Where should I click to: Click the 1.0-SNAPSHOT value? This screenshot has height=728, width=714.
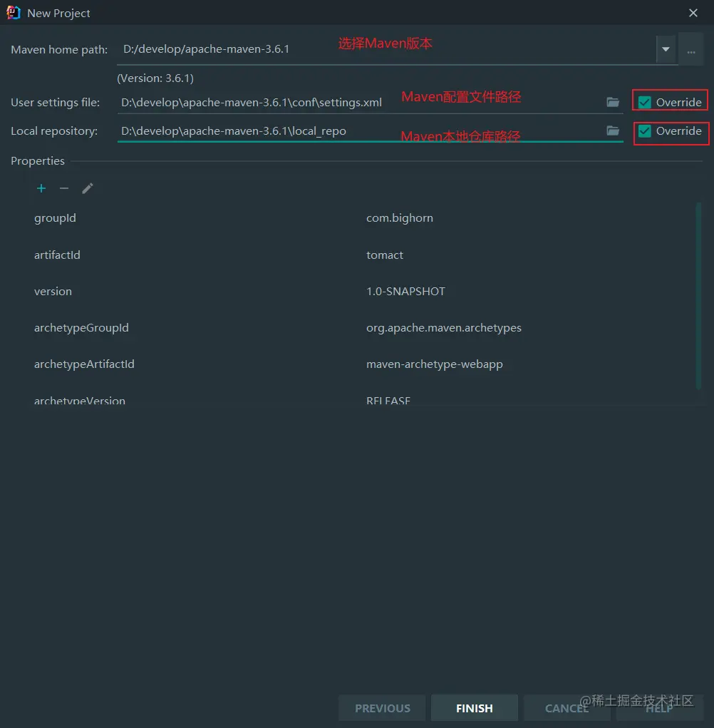pos(405,292)
